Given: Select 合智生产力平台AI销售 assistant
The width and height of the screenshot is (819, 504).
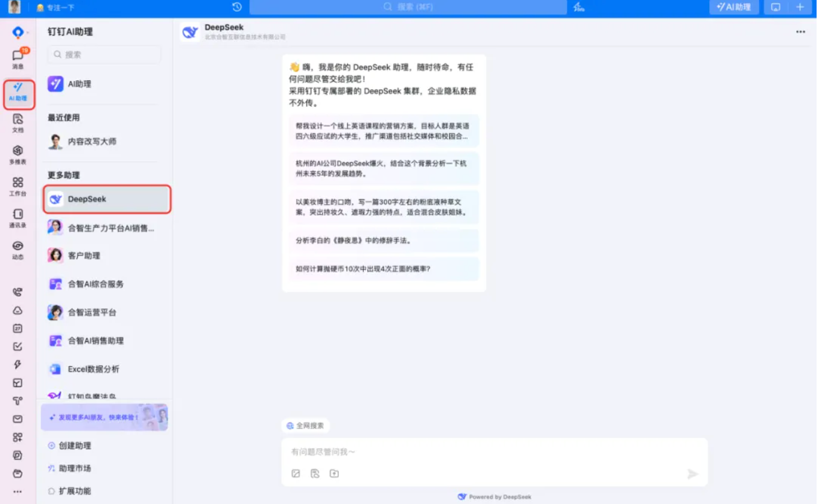Looking at the screenshot, I should coord(104,228).
